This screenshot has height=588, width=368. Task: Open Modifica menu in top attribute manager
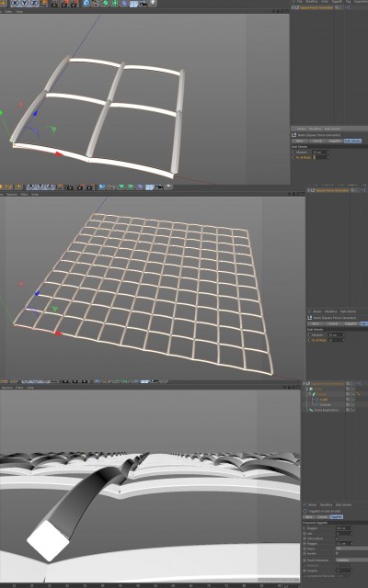point(316,129)
